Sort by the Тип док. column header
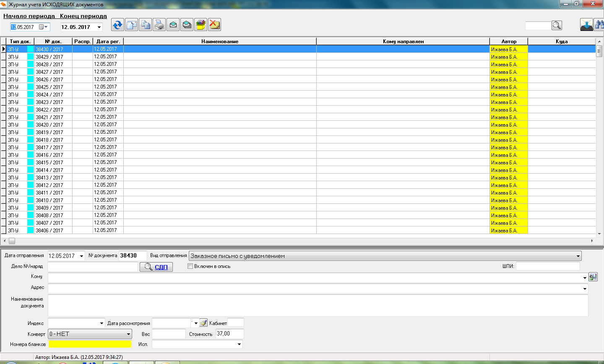The width and height of the screenshot is (604, 364). [x=20, y=42]
